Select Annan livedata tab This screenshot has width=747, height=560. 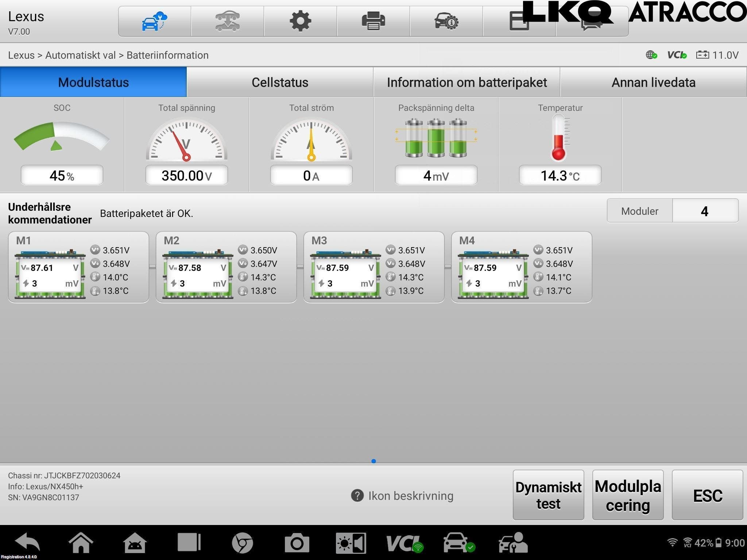653,82
